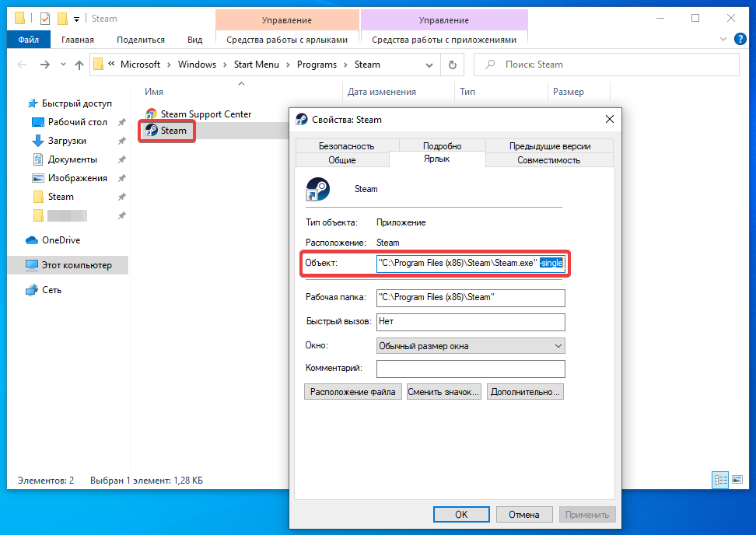
Task: Click the Steam folder icon in sidebar
Action: pyautogui.click(x=38, y=197)
